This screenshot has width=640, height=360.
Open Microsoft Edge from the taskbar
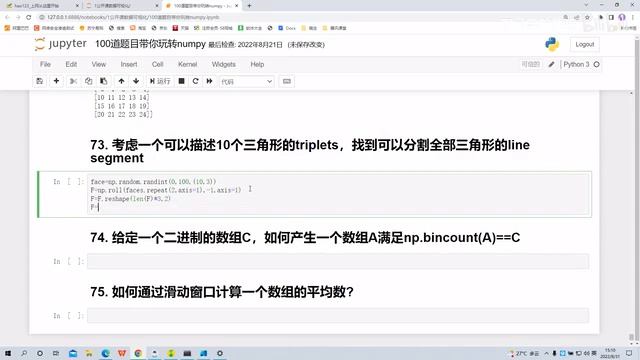click(105, 353)
